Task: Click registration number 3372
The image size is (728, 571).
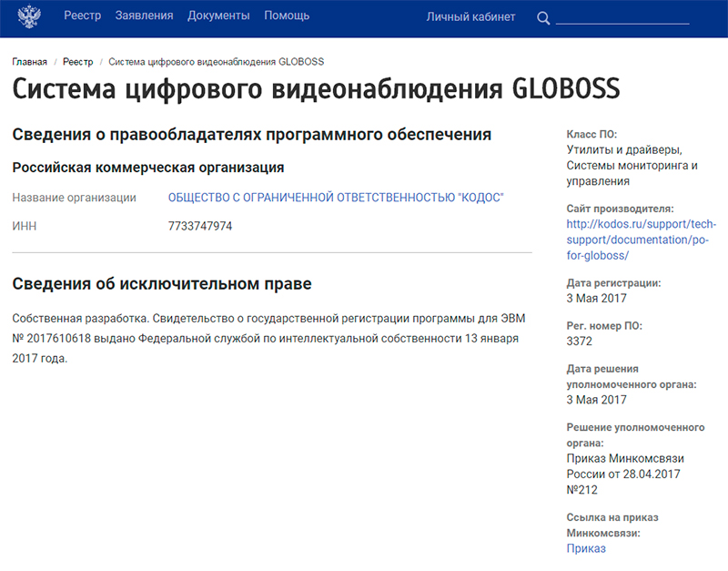Action: pos(579,341)
